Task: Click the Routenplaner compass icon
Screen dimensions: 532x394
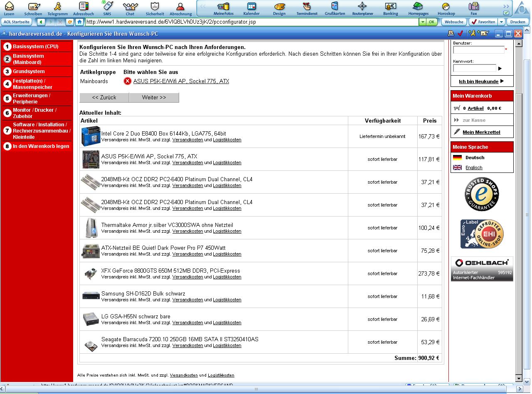Action: tap(362, 8)
